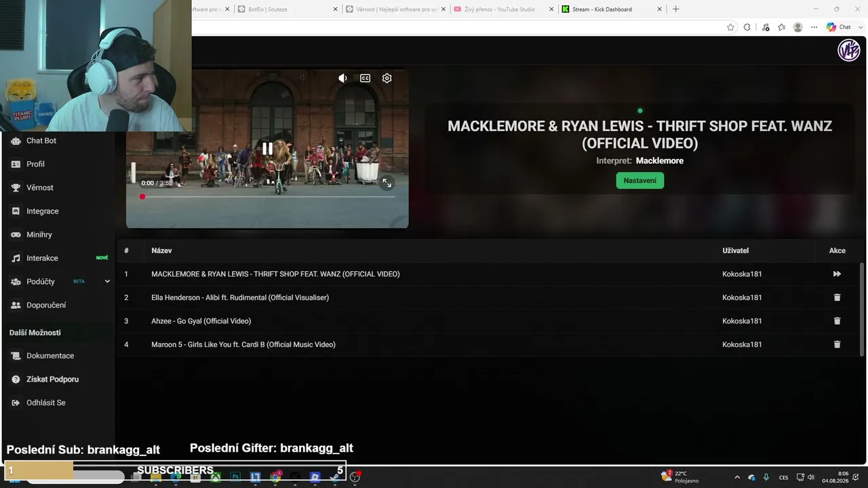
Task: Select the Ahzee - Go Gyal song title
Action: [201, 321]
